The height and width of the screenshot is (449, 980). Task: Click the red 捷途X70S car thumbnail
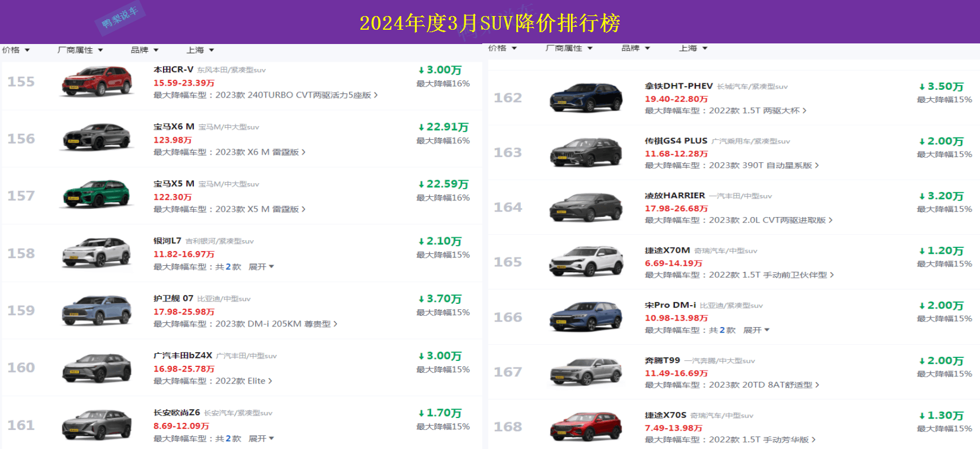coord(586,426)
